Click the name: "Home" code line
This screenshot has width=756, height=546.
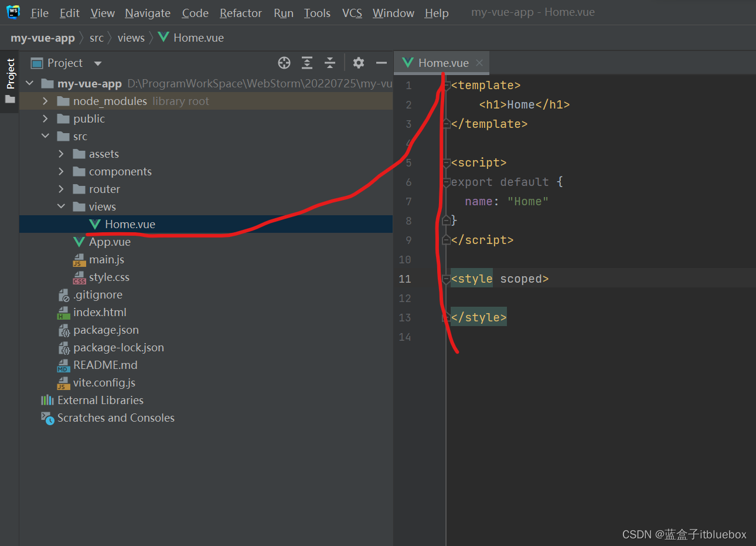[x=507, y=201]
